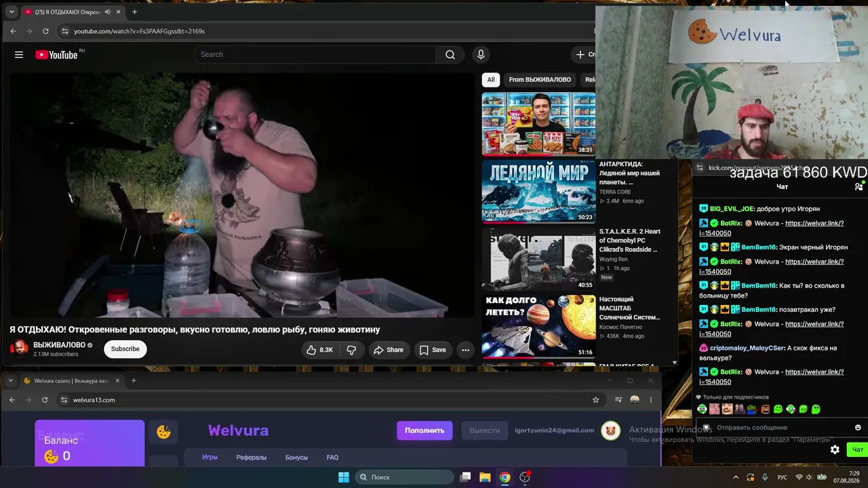
Task: Bookmark the Welvura page with the star icon
Action: point(596,400)
